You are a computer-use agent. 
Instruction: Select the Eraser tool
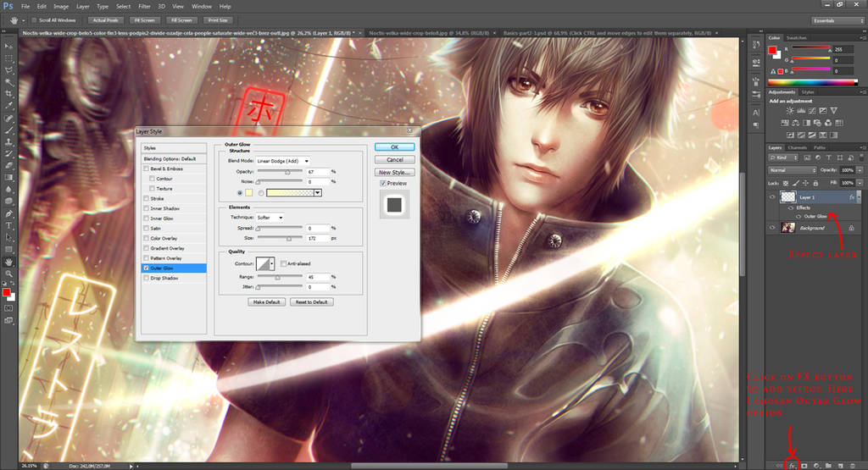point(8,165)
